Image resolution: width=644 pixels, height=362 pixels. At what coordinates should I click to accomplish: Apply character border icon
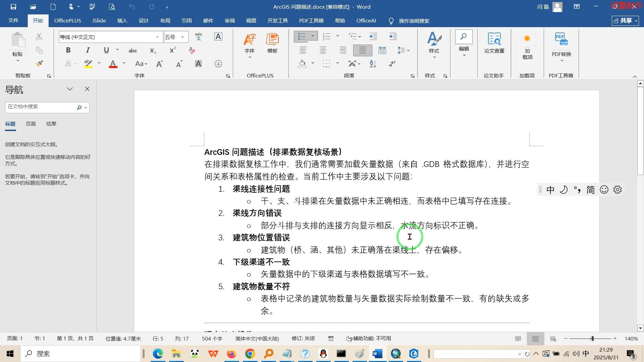tap(218, 37)
